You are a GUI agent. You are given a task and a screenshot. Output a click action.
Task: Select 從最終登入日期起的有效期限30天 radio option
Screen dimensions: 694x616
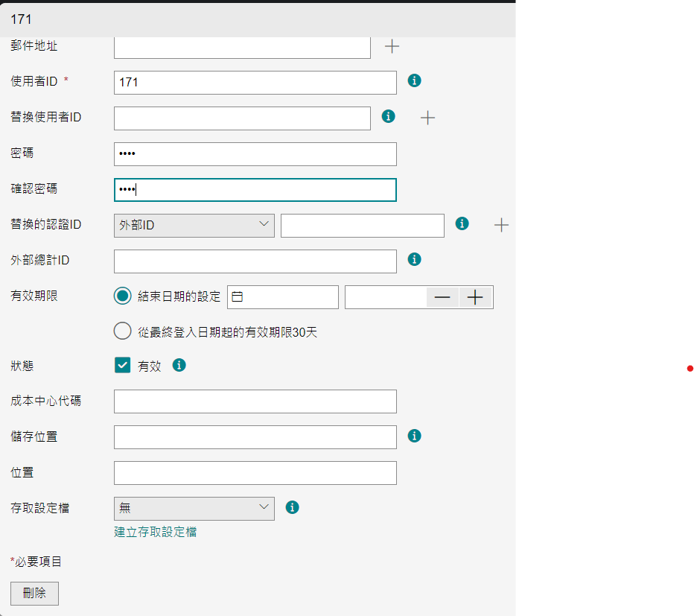pyautogui.click(x=123, y=331)
